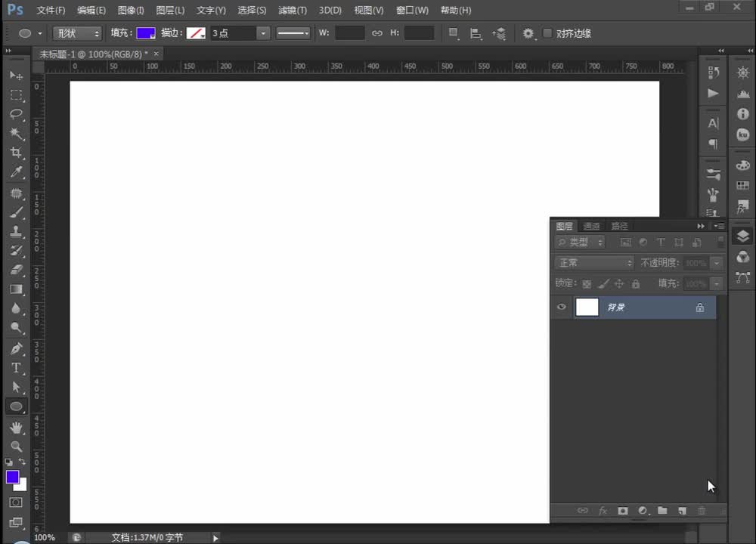Open the layer filter type dropdown
Viewport: 756px width, 544px height.
pos(580,243)
